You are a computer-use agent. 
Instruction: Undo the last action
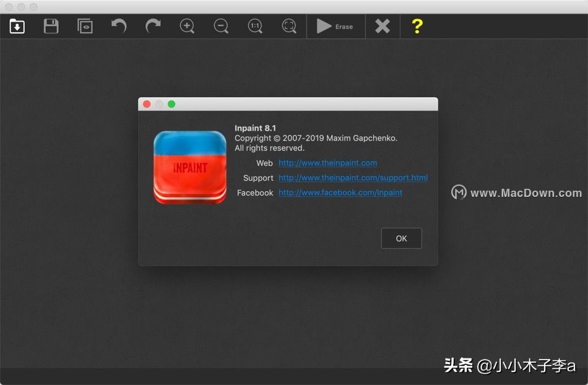click(x=119, y=26)
